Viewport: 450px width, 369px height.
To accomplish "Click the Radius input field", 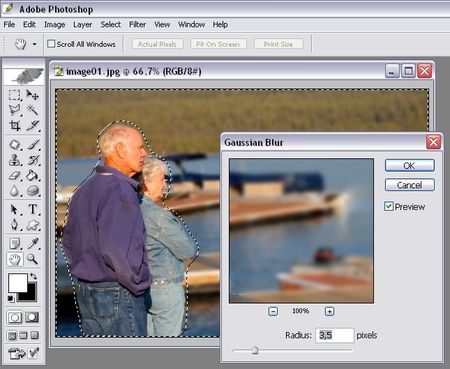I will pos(334,335).
